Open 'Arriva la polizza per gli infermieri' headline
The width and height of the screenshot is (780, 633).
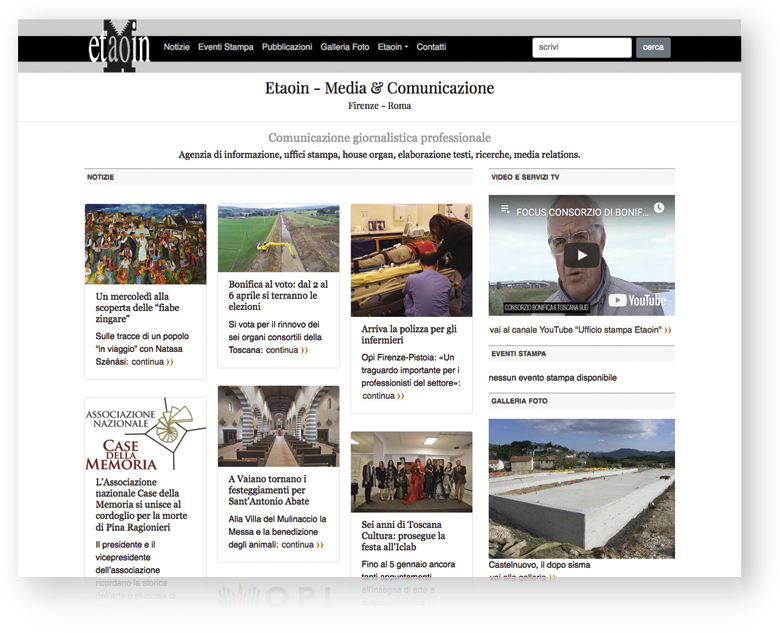[409, 334]
